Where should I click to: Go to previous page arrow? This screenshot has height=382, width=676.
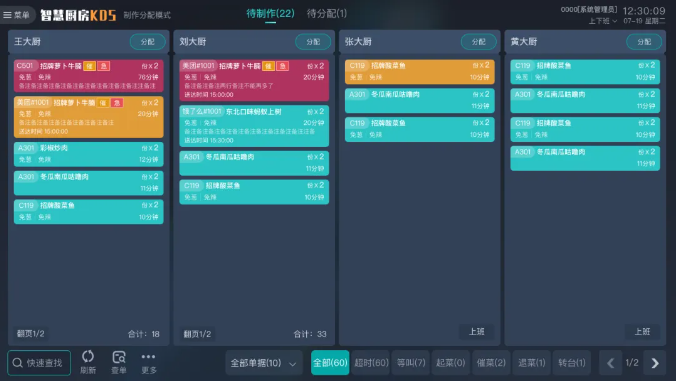tap(610, 363)
